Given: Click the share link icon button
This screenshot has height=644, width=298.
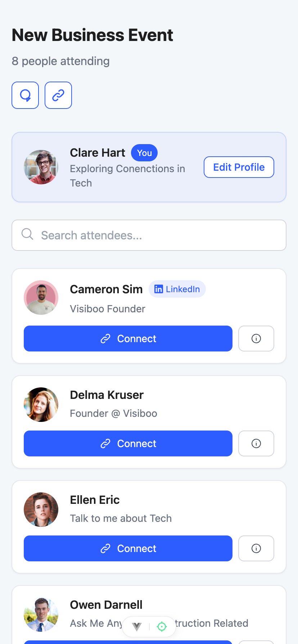Looking at the screenshot, I should [58, 95].
